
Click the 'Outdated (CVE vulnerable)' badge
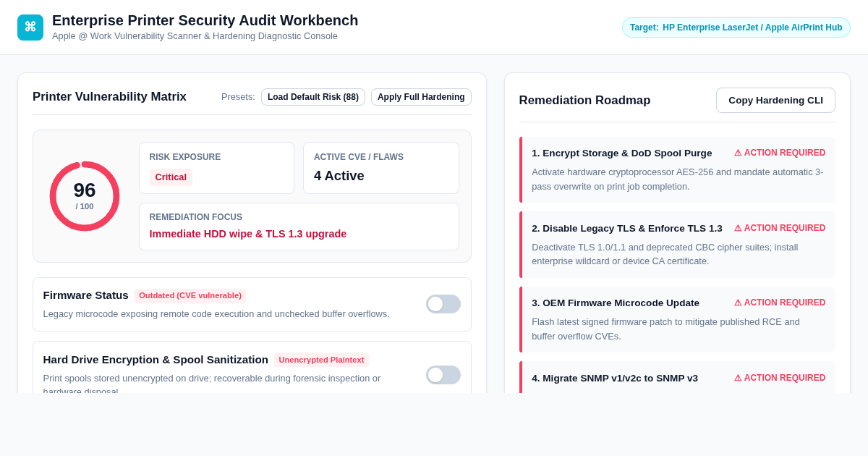[190, 295]
